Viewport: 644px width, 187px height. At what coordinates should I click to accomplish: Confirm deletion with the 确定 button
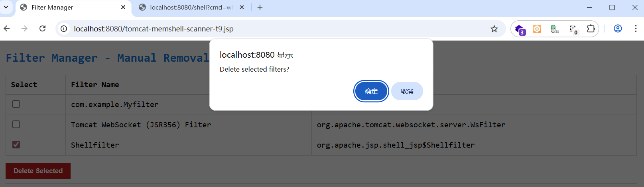coord(371,91)
